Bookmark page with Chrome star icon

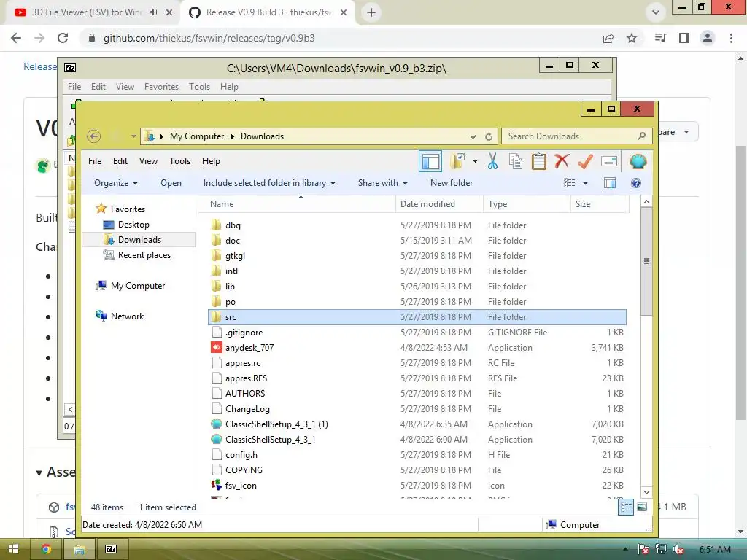click(632, 38)
